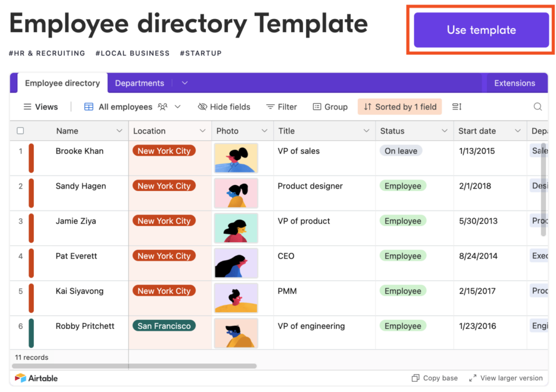Open the Group menu

(x=330, y=106)
